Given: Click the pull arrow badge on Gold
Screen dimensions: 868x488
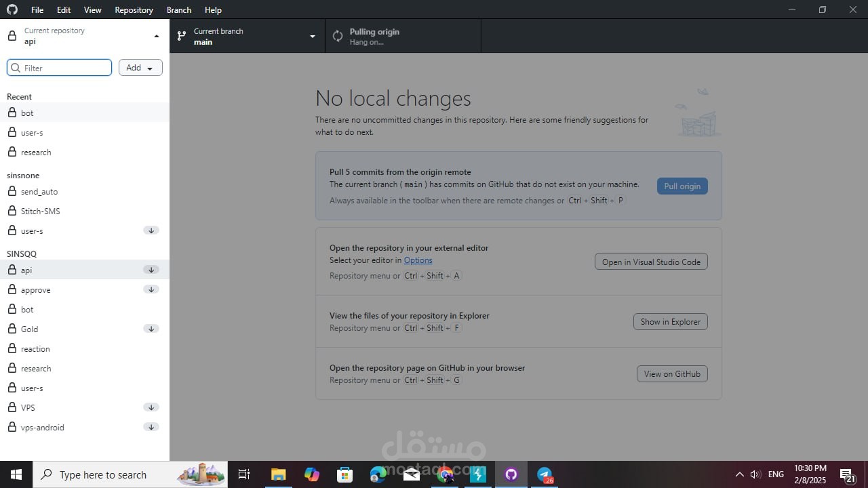Looking at the screenshot, I should tap(151, 329).
